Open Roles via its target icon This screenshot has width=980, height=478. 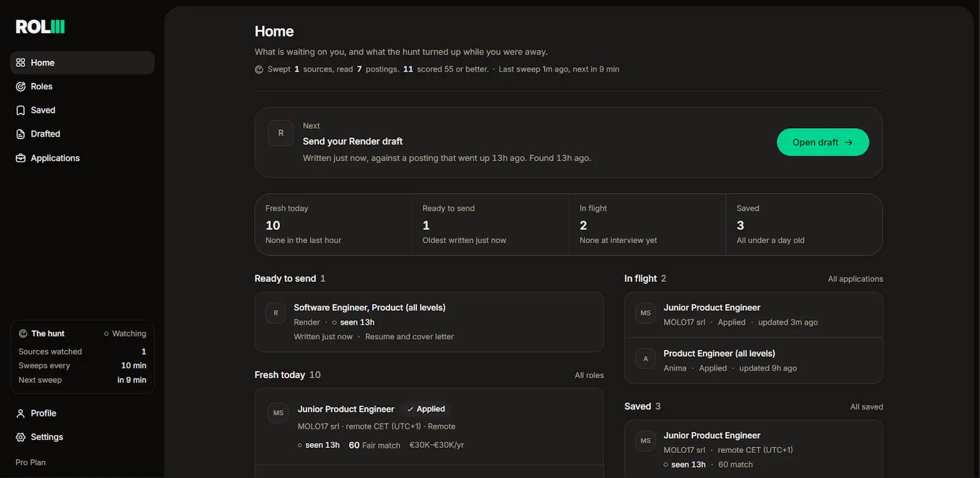pyautogui.click(x=21, y=86)
